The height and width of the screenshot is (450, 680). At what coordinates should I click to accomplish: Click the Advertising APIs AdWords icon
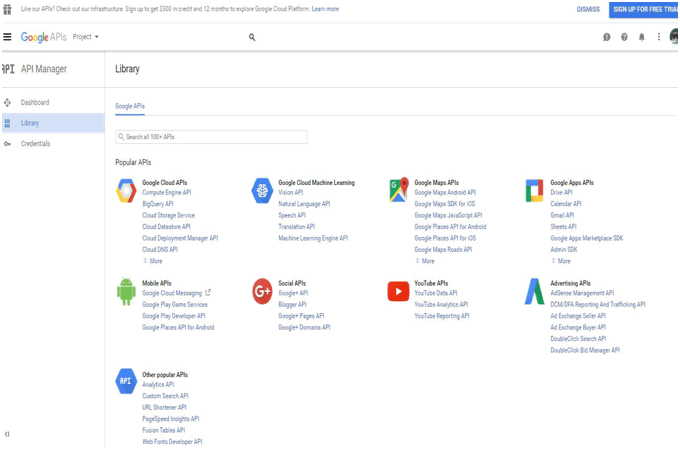[534, 291]
